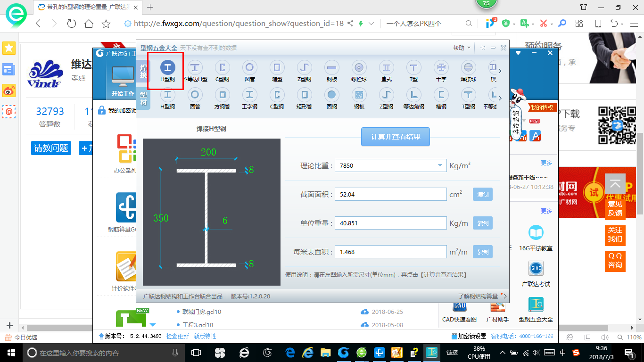Choose welded 钢板 icon in top row

click(331, 71)
